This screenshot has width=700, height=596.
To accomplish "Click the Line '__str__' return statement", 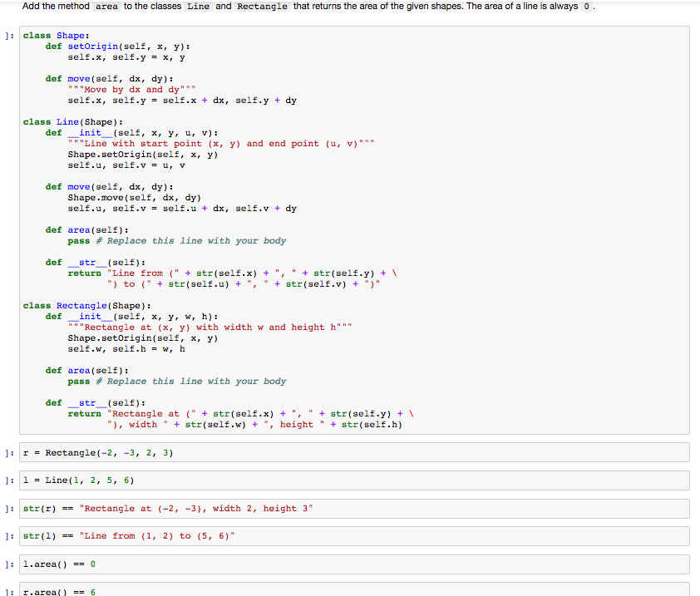I will coord(232,278).
